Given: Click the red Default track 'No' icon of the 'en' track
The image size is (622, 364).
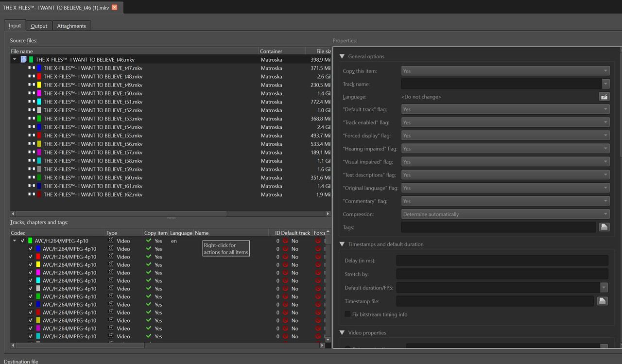Looking at the screenshot, I should 286,241.
